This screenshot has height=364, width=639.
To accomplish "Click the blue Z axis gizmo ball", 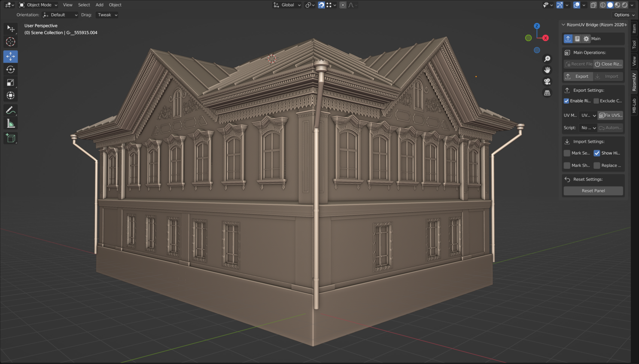I will point(537,26).
